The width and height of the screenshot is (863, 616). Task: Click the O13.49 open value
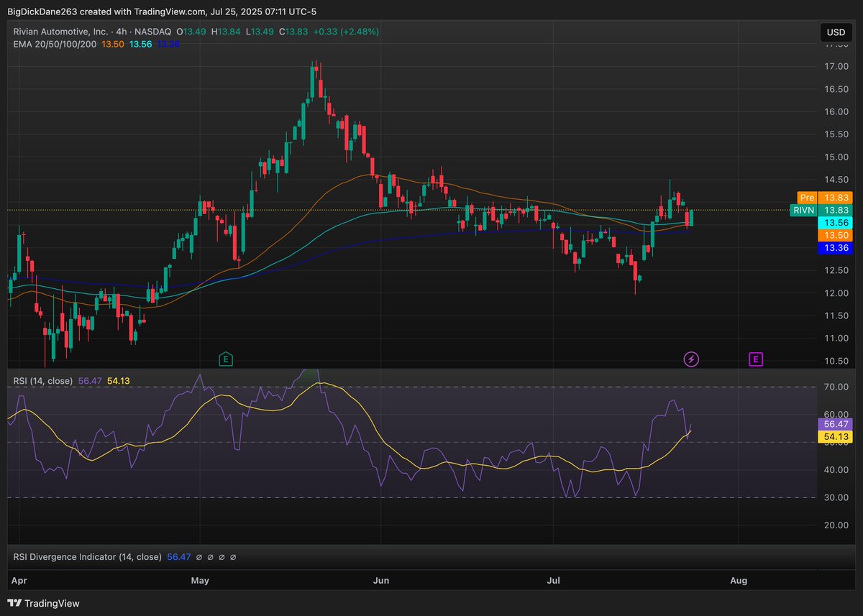coord(192,32)
